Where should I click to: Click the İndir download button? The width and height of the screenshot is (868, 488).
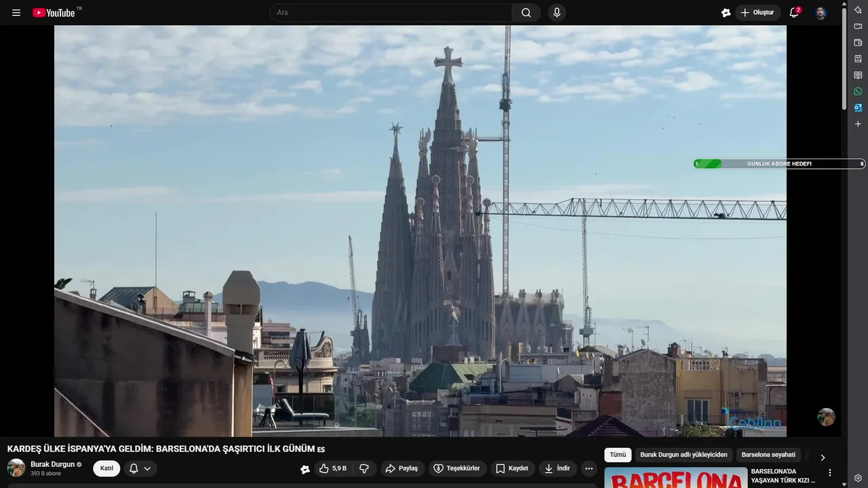tap(557, 468)
